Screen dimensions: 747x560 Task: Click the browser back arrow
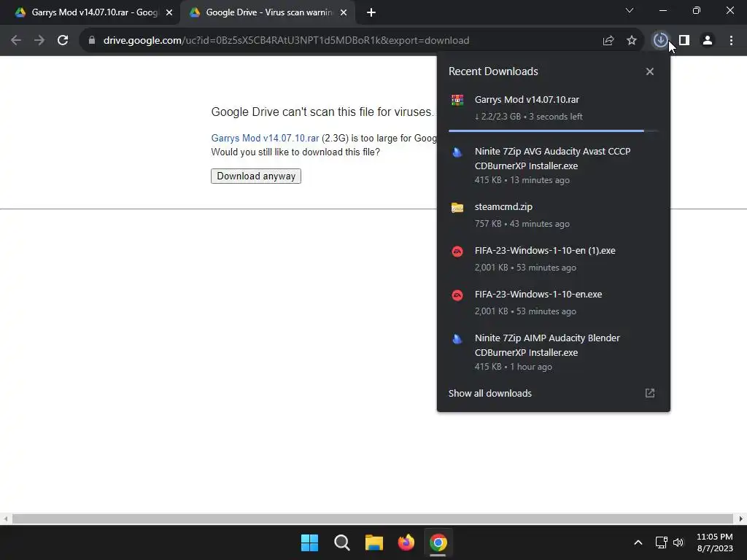16,41
